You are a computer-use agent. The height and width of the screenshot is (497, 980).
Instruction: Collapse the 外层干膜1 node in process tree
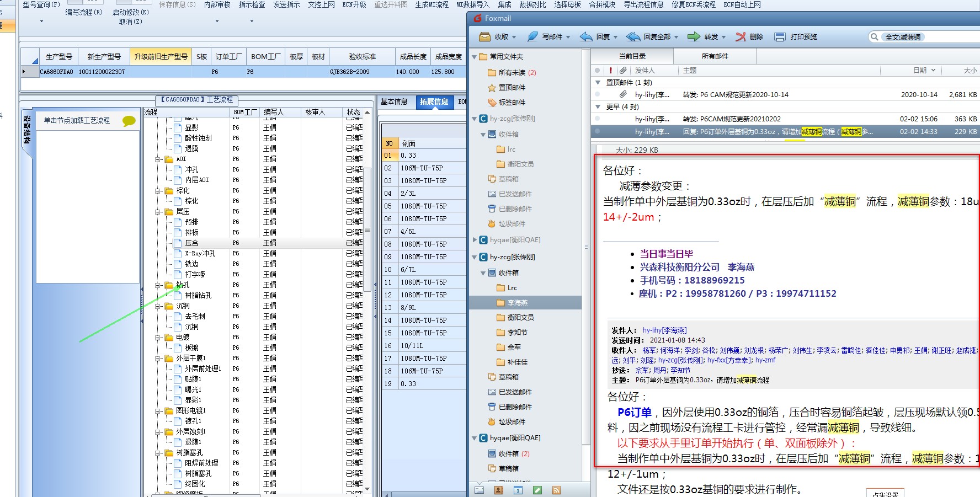[158, 359]
